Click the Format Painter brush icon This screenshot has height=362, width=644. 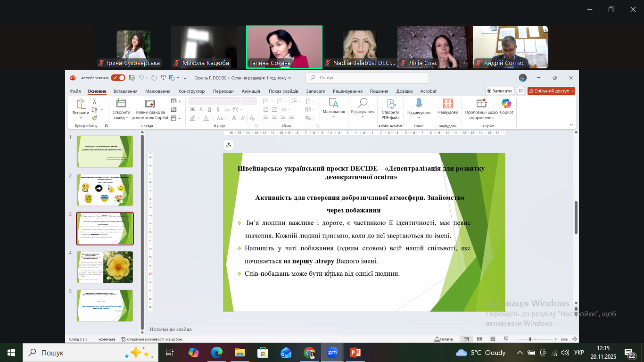pyautogui.click(x=94, y=118)
